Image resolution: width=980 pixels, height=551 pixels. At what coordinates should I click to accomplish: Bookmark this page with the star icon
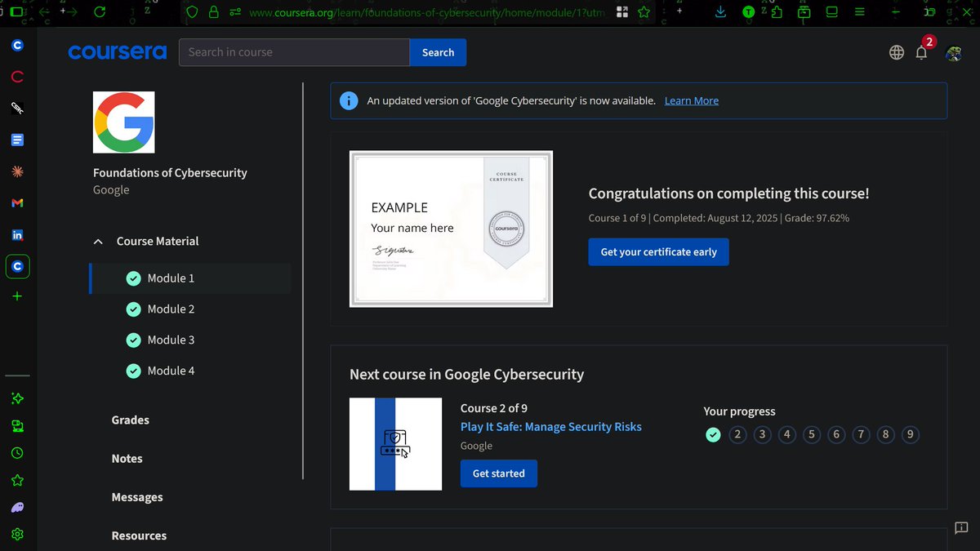pyautogui.click(x=644, y=11)
